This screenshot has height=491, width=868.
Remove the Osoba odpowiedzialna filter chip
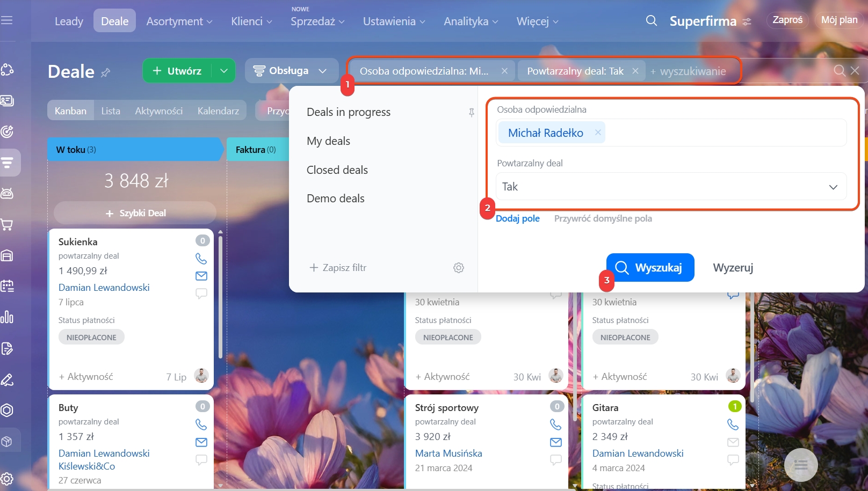click(504, 71)
